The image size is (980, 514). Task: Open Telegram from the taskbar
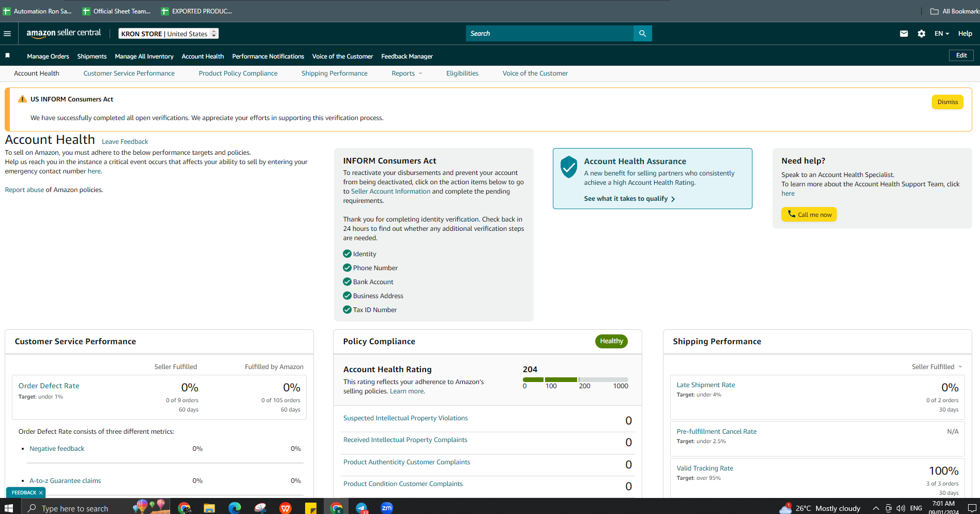361,508
